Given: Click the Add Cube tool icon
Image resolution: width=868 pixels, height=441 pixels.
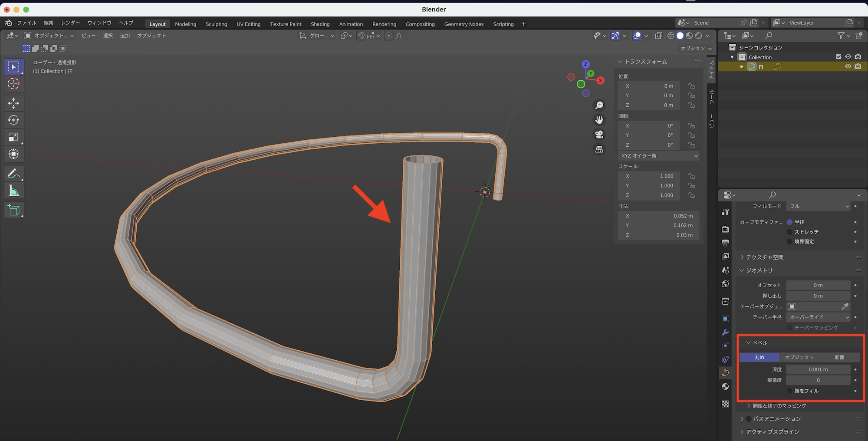Looking at the screenshot, I should pos(13,210).
